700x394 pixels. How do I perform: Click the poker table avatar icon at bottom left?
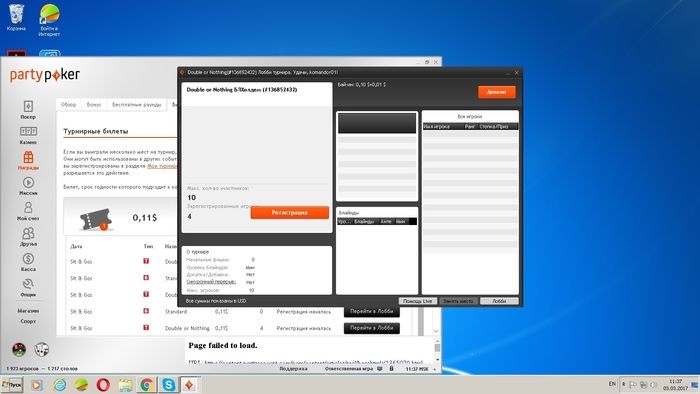(19, 349)
